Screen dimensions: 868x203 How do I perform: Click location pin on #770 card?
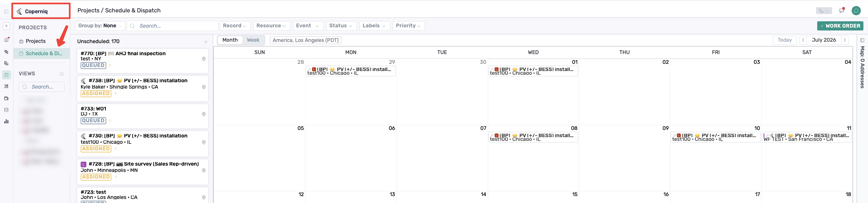204,59
